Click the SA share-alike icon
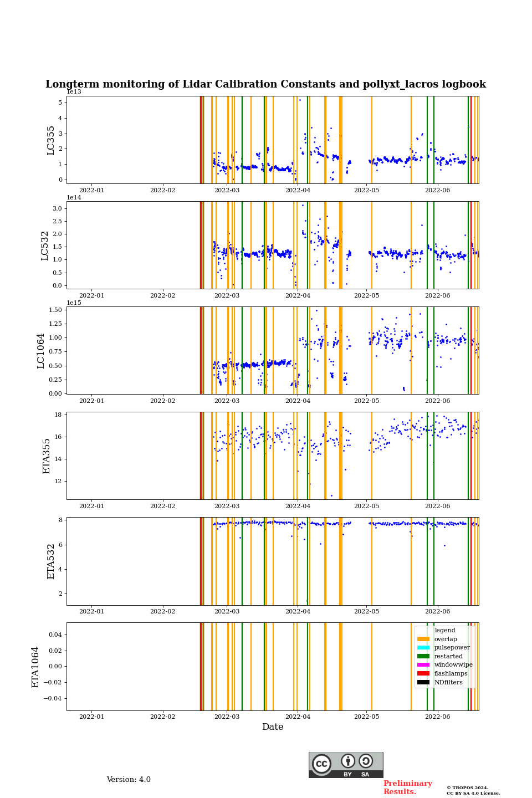 [366, 761]
